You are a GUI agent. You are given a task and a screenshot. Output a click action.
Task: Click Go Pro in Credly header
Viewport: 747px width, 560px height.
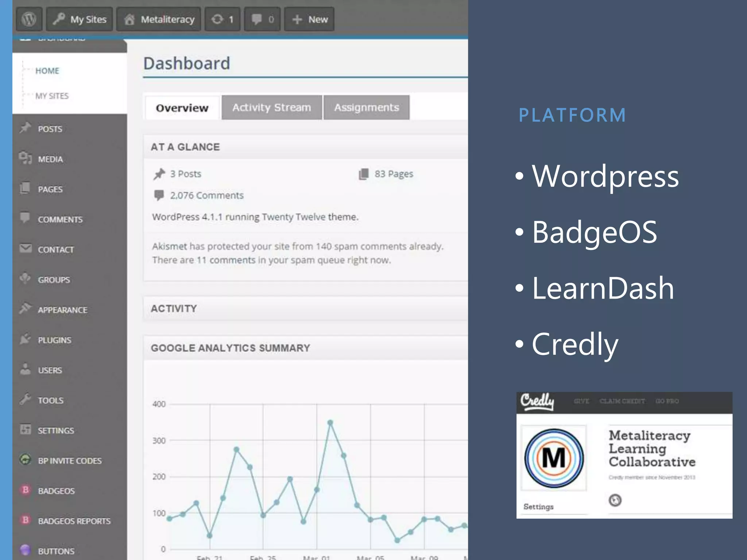tap(667, 401)
